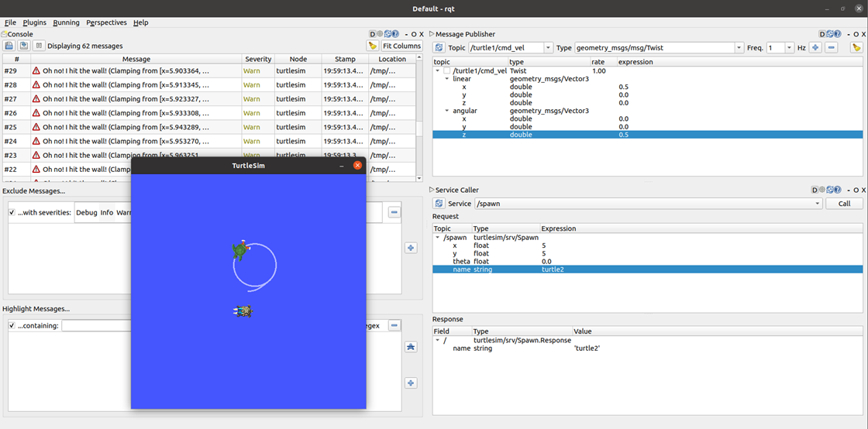Image resolution: width=868 pixels, height=429 pixels.
Task: Select the angular z expression 0.5 cell
Action: pyautogui.click(x=739, y=134)
